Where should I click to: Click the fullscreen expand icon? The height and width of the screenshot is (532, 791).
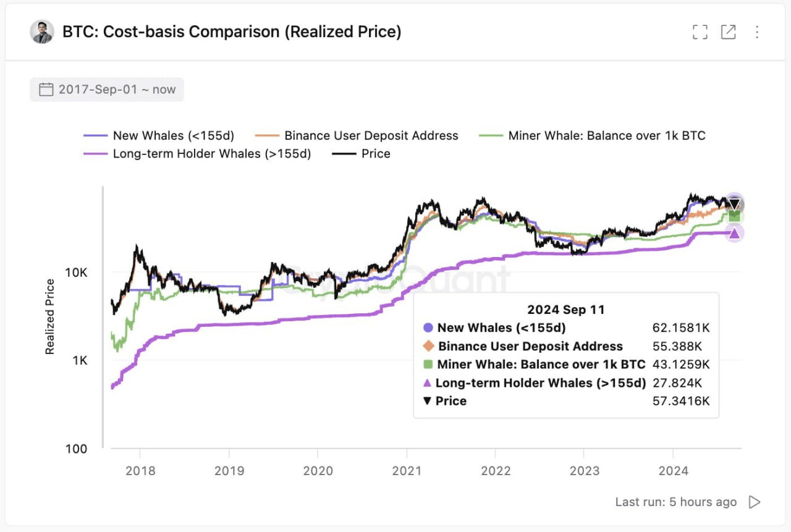click(700, 32)
